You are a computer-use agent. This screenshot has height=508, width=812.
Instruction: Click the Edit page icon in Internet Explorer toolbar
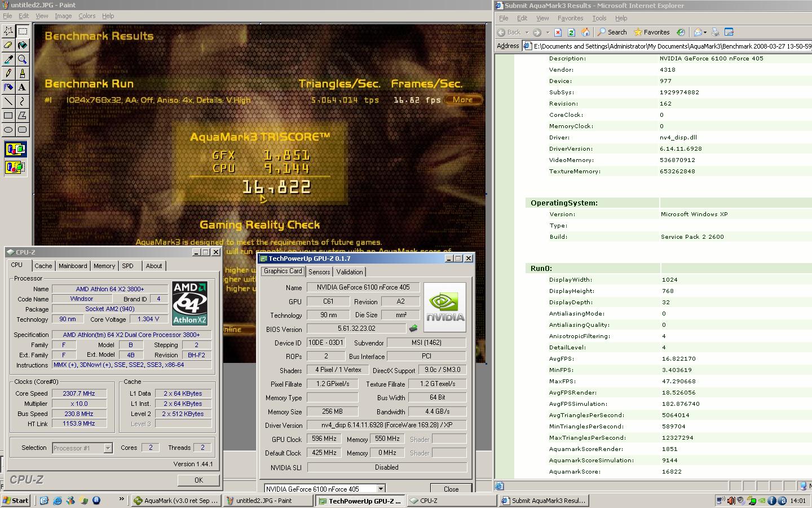click(x=729, y=32)
